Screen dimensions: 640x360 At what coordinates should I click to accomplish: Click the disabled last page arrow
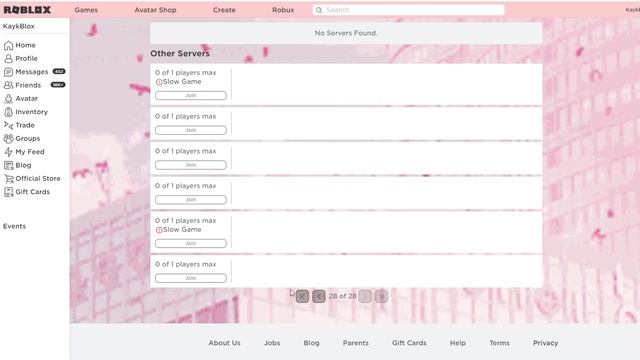(381, 296)
